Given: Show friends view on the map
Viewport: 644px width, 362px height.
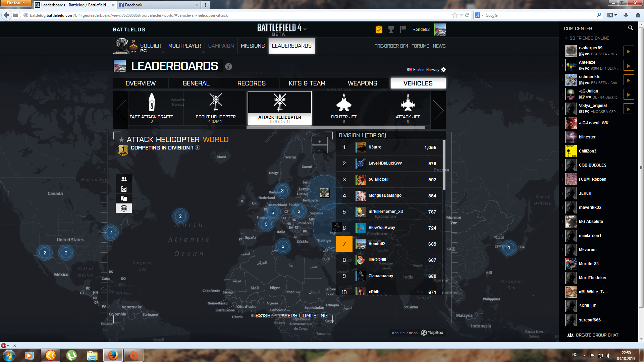Looking at the screenshot, I should pos(124,179).
